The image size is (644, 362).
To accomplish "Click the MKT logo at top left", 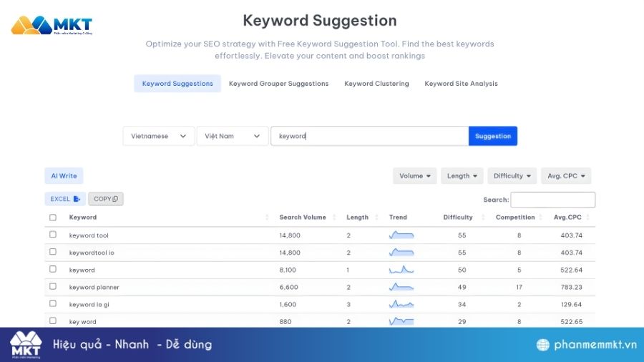I will click(52, 26).
